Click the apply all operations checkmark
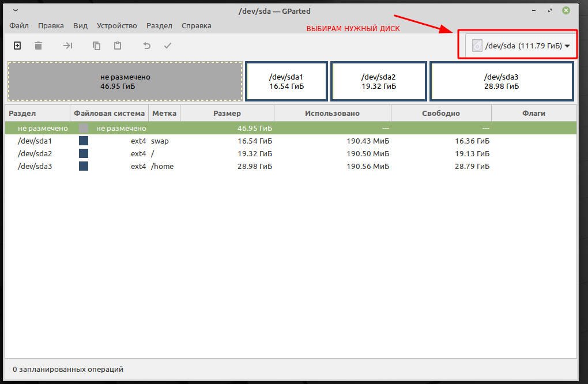The height and width of the screenshot is (384, 588). (x=168, y=46)
